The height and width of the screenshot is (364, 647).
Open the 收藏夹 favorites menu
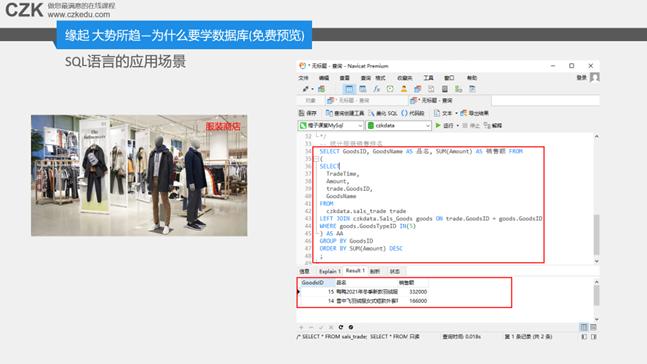[x=405, y=78]
